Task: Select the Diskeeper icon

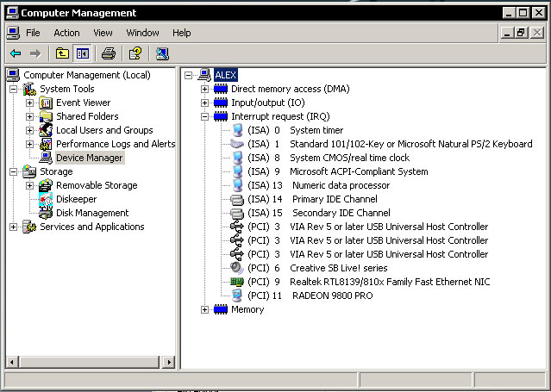Action: click(x=46, y=199)
